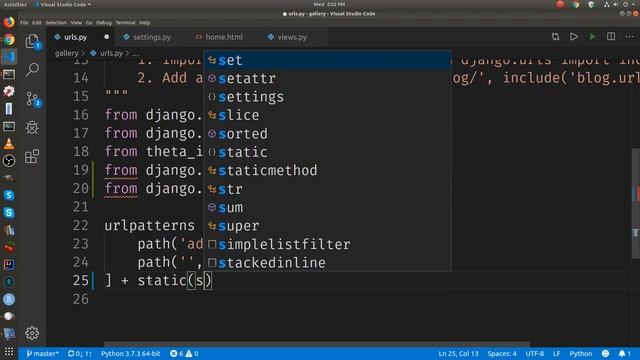This screenshot has width=640, height=360.
Task: Change the UTF-8 file encoding
Action: [x=534, y=353]
